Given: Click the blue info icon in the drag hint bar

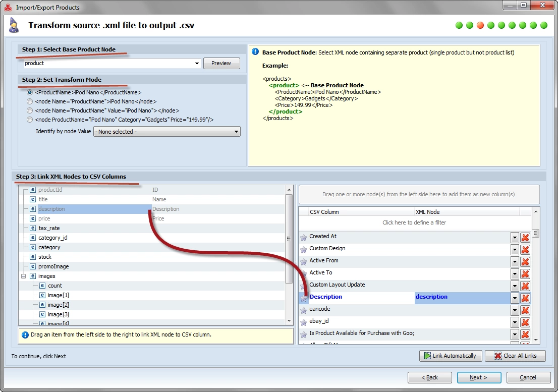Looking at the screenshot, I should 25,334.
